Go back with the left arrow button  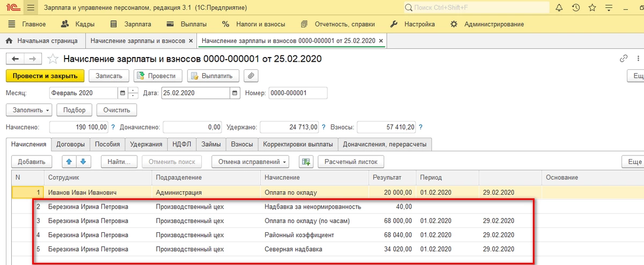(x=15, y=59)
